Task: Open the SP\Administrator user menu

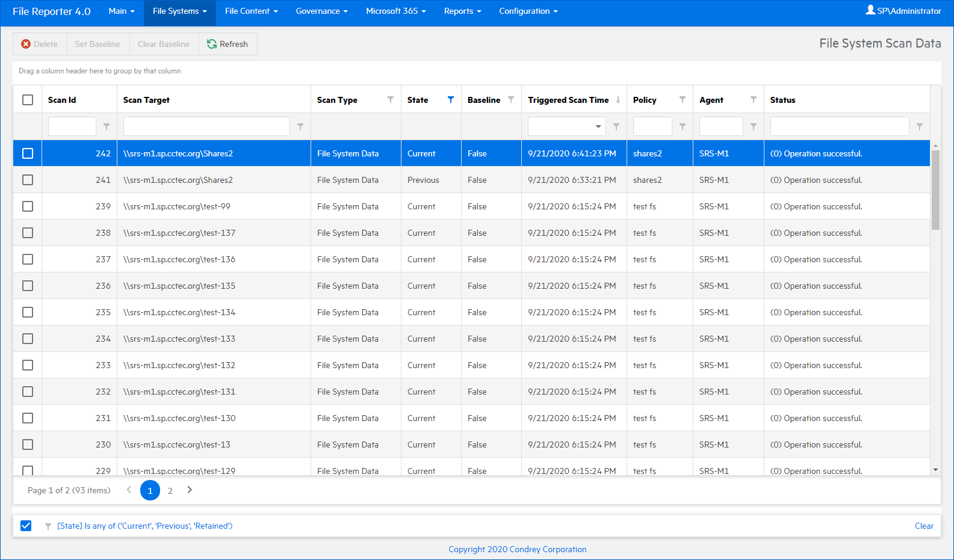Action: click(x=903, y=11)
